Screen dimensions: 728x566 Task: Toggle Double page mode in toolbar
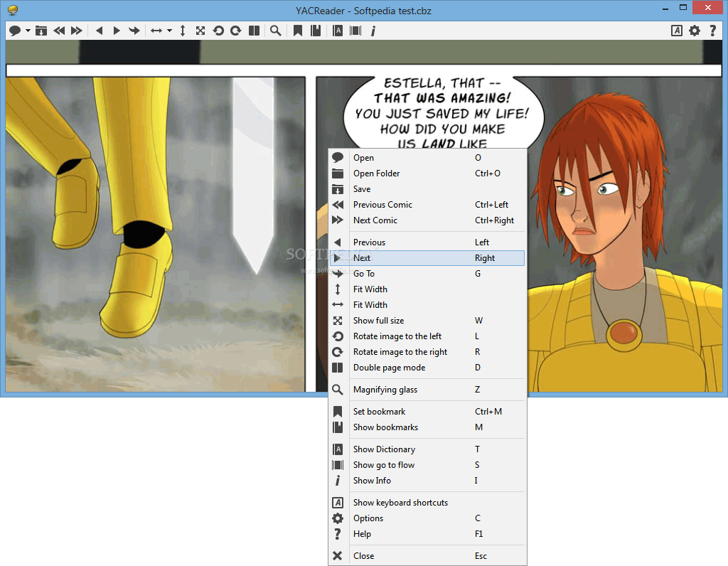pyautogui.click(x=254, y=31)
